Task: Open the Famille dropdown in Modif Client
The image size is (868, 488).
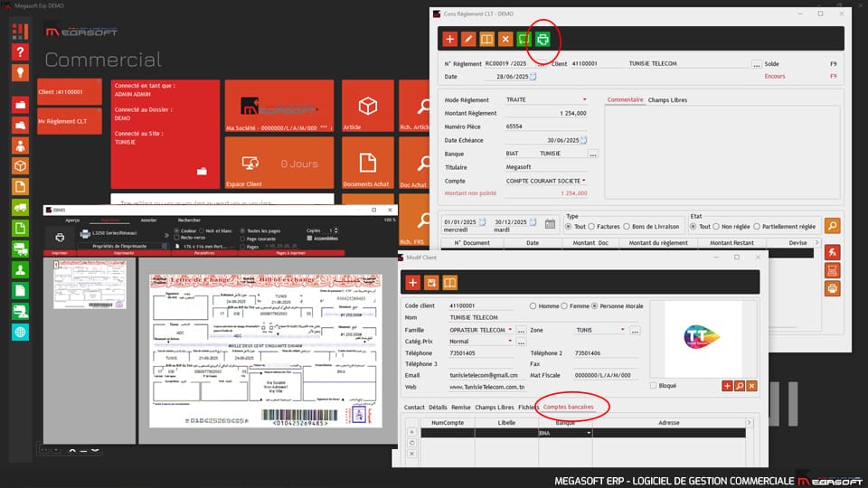Action: tap(510, 331)
